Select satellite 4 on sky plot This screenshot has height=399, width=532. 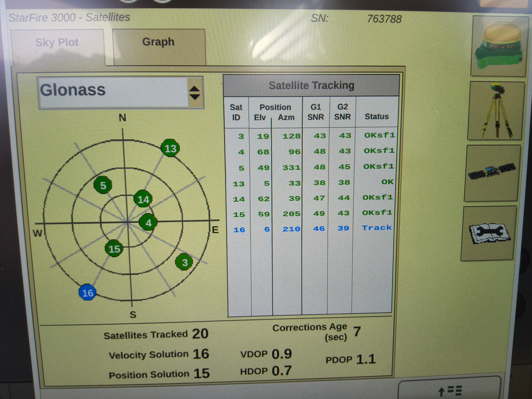[148, 222]
